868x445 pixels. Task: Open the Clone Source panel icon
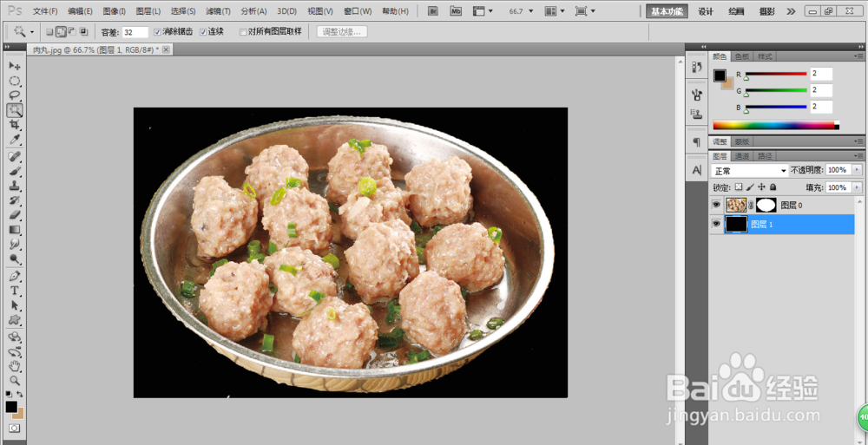[697, 114]
